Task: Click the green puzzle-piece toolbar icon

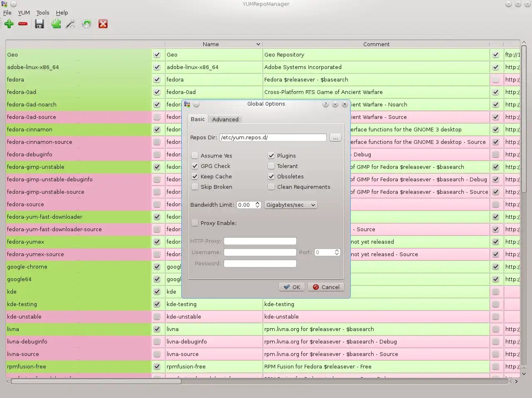Action: [x=56, y=24]
